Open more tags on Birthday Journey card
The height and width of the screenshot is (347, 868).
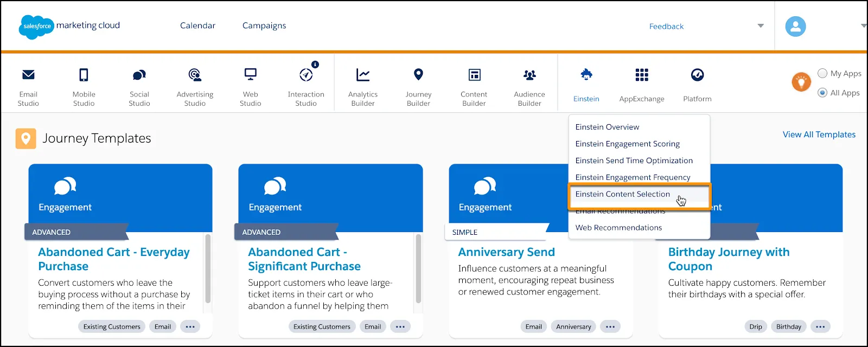click(820, 326)
